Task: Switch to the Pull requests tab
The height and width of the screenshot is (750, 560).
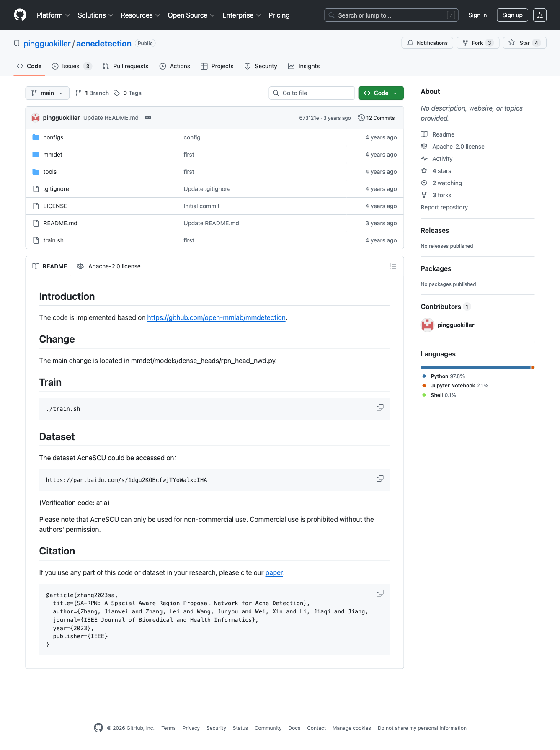Action: (125, 66)
